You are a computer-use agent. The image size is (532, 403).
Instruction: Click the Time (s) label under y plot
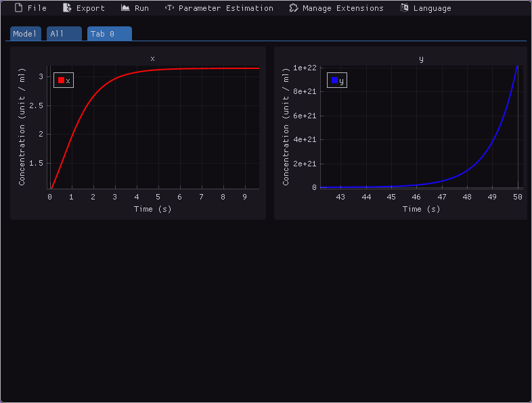click(421, 209)
